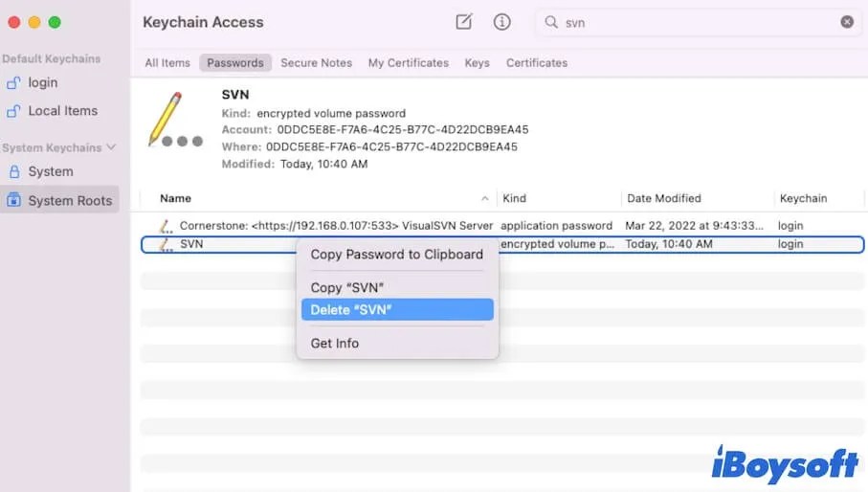Switch to the All Items tab
Screen dimensions: 868x492
[167, 62]
